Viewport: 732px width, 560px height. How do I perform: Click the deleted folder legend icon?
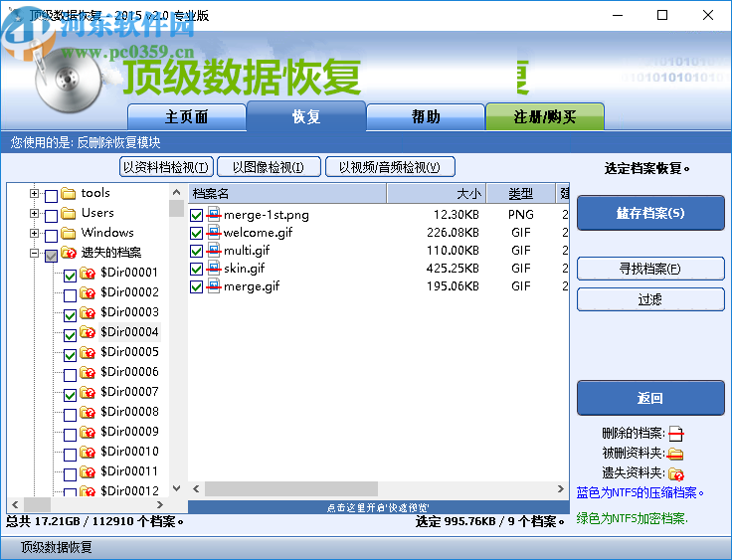click(675, 454)
